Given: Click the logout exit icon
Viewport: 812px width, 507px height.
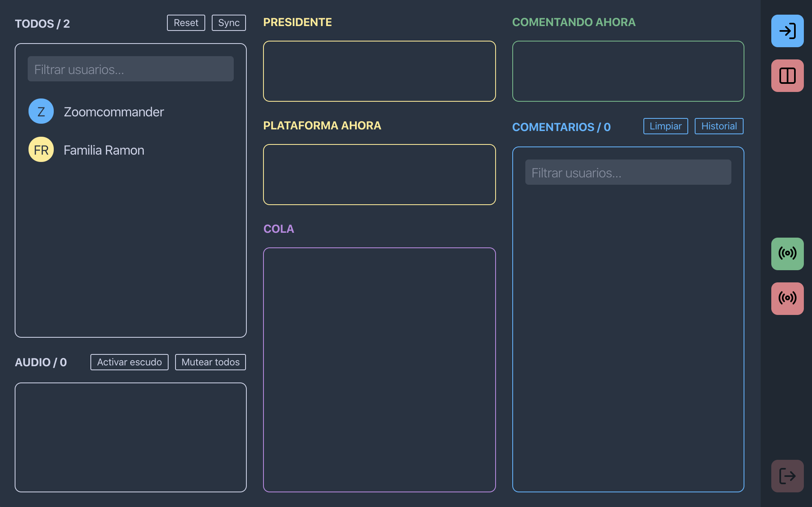Looking at the screenshot, I should 787,476.
